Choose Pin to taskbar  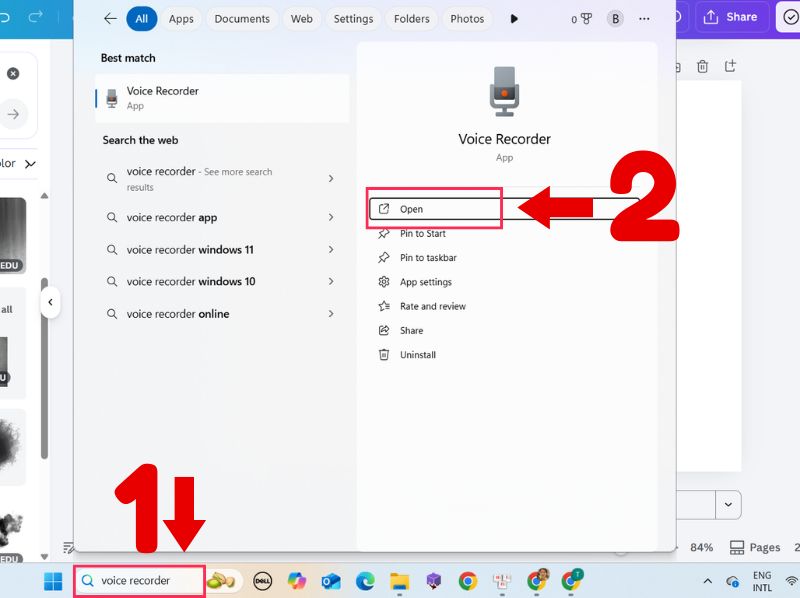pos(428,258)
